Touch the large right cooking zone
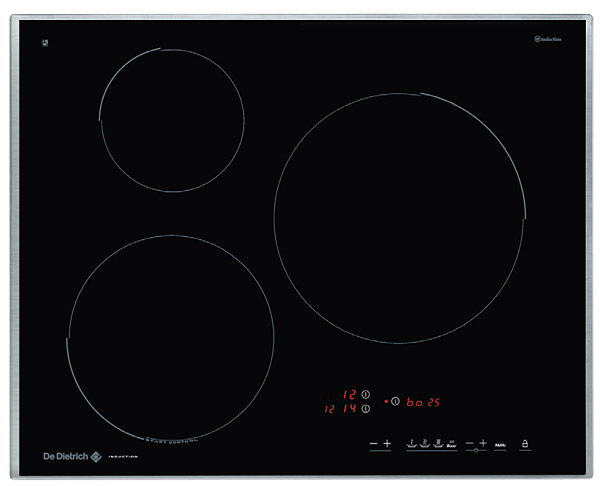600x486 pixels. (398, 218)
